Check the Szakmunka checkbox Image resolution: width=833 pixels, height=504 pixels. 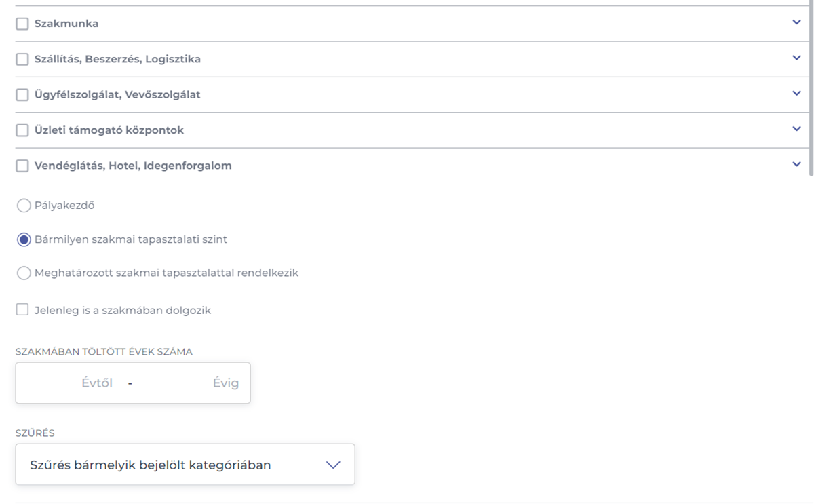click(22, 24)
